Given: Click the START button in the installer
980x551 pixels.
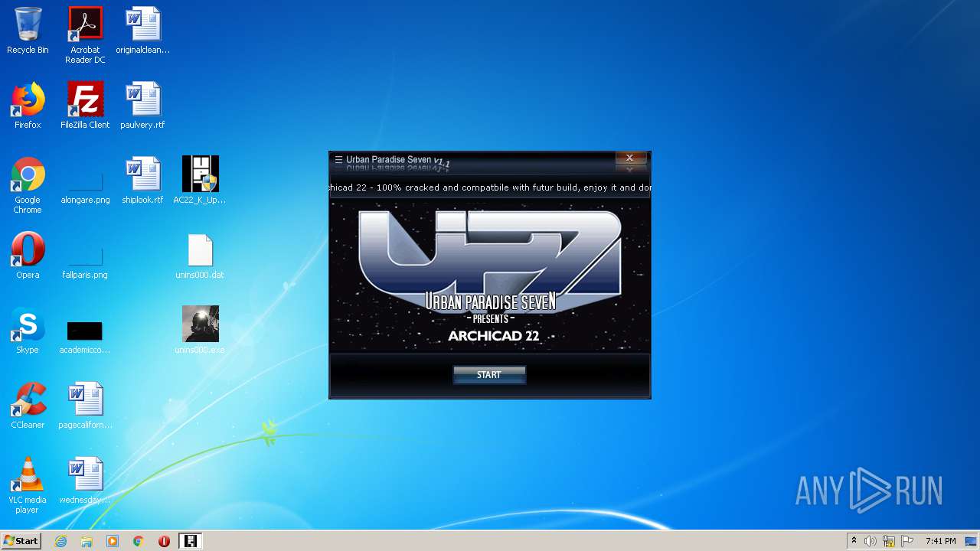Looking at the screenshot, I should (489, 375).
